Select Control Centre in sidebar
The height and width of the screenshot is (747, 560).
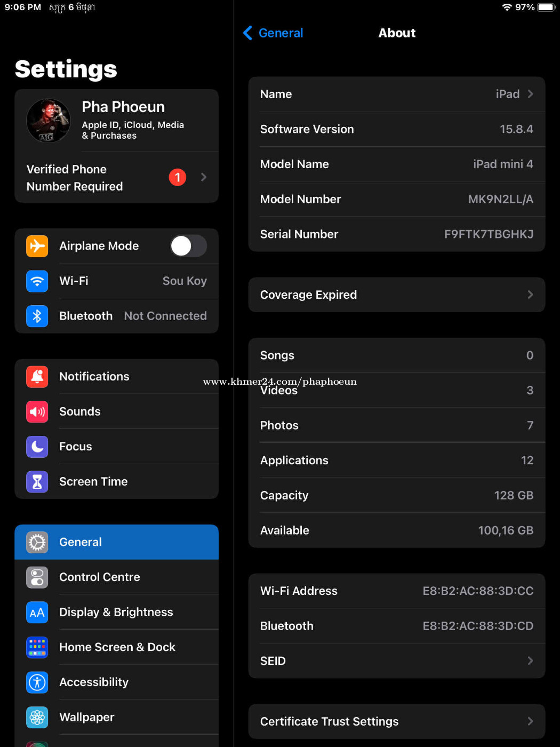[x=117, y=577]
